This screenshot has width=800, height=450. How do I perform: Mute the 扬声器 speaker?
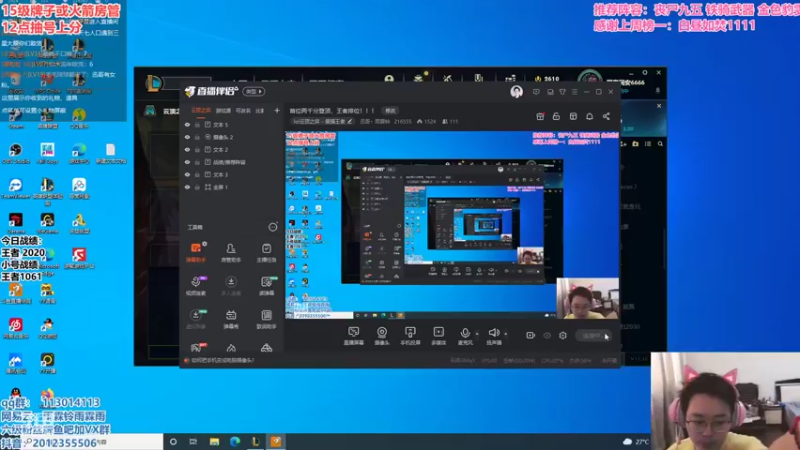(x=494, y=336)
